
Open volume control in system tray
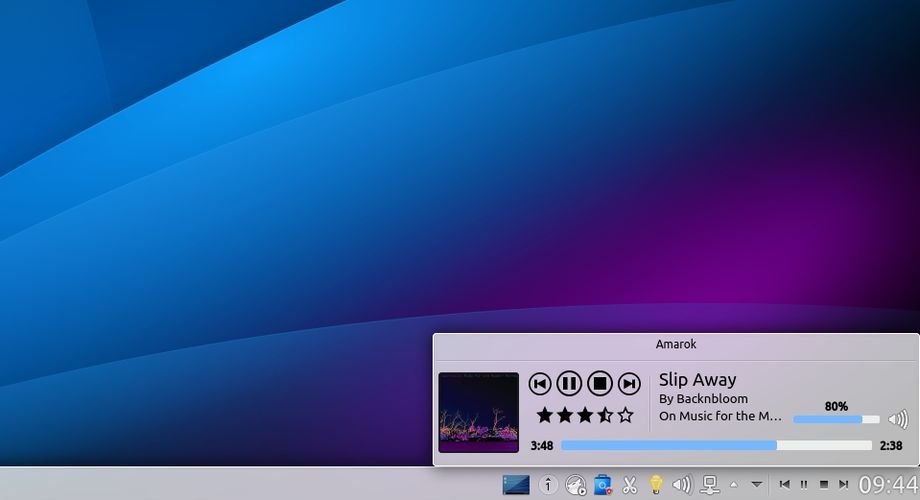click(x=682, y=485)
